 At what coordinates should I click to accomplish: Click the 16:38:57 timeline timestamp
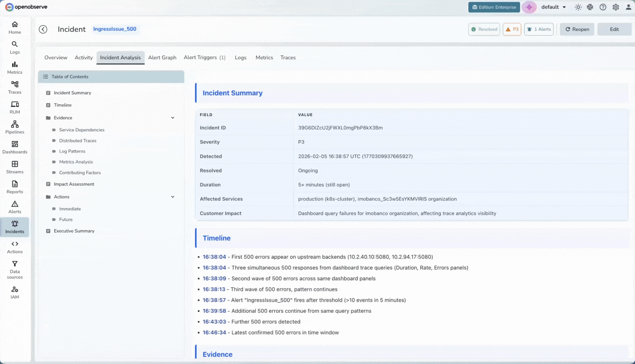214,300
